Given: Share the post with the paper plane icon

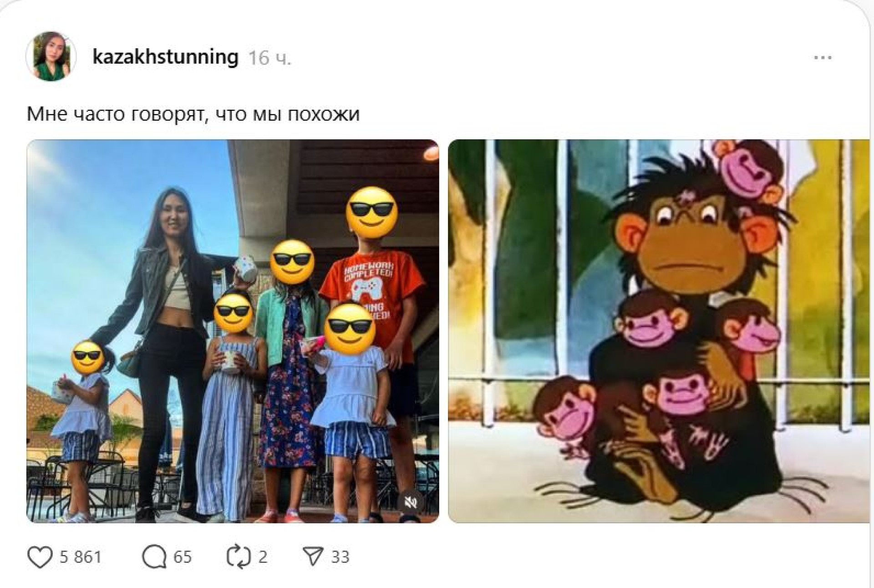Looking at the screenshot, I should [x=313, y=557].
